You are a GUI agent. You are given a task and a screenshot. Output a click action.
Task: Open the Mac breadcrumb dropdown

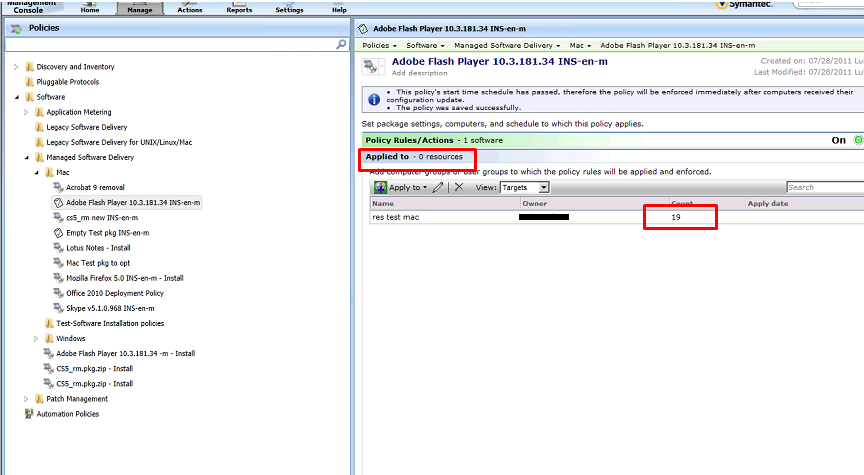click(580, 45)
